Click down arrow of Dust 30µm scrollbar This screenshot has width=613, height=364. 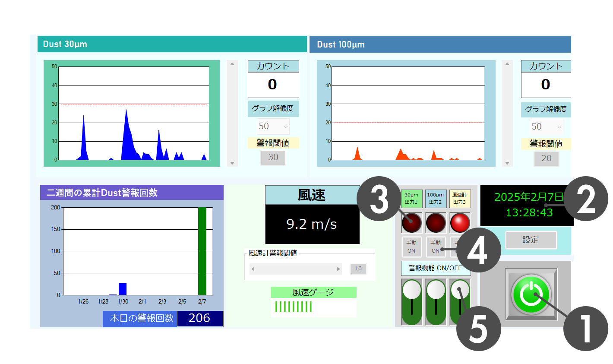pyautogui.click(x=232, y=163)
